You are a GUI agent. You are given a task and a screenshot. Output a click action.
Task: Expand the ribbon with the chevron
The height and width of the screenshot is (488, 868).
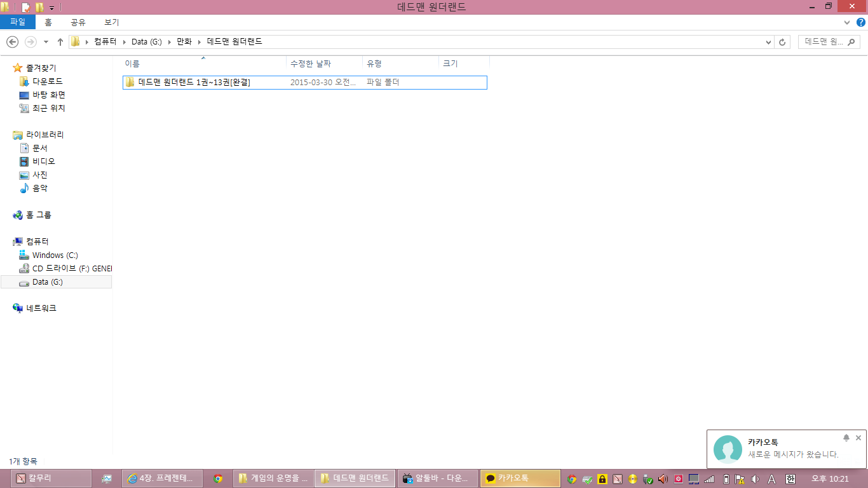coord(846,22)
